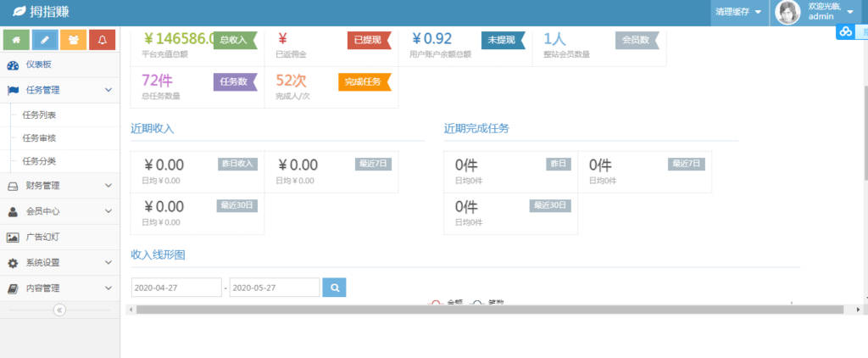
Task: Click the orange 完成任务 ribbon badge
Action: click(x=364, y=81)
